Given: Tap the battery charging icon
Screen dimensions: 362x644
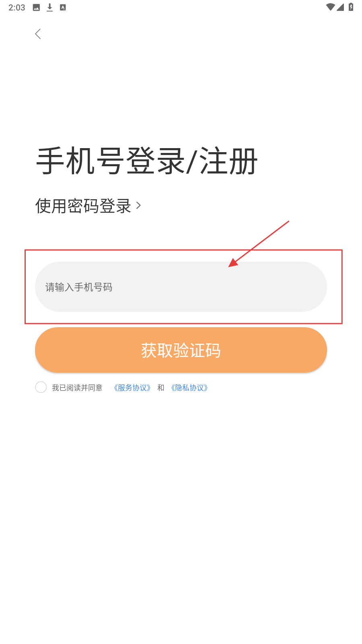Looking at the screenshot, I should [351, 7].
